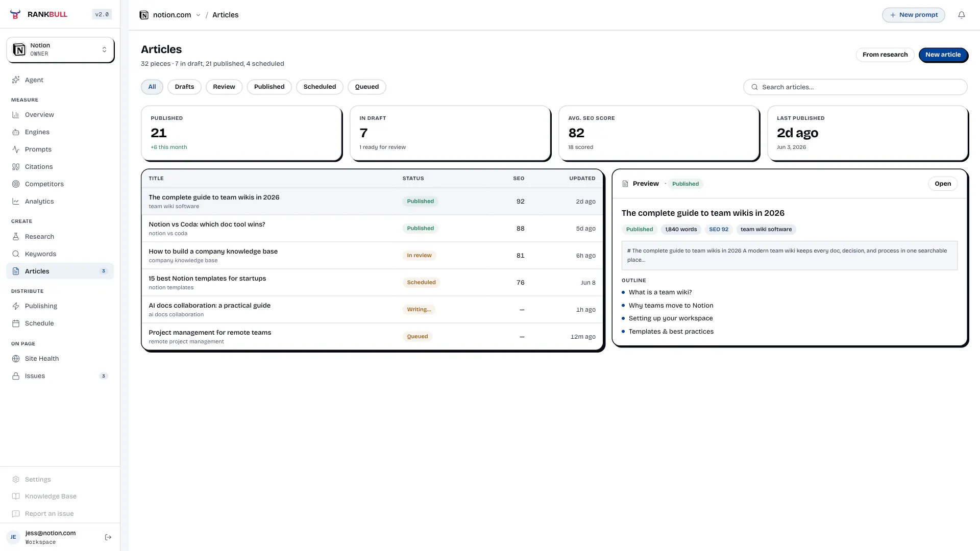Screen dimensions: 980x551
Task: Click outline item 'Templates & best practices'
Action: point(671,332)
